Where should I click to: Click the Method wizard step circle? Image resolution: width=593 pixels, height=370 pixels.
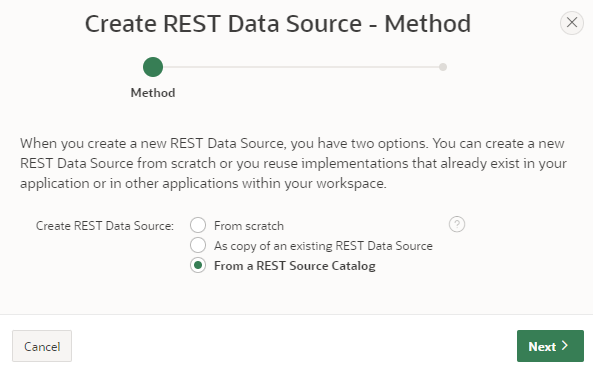tap(153, 67)
